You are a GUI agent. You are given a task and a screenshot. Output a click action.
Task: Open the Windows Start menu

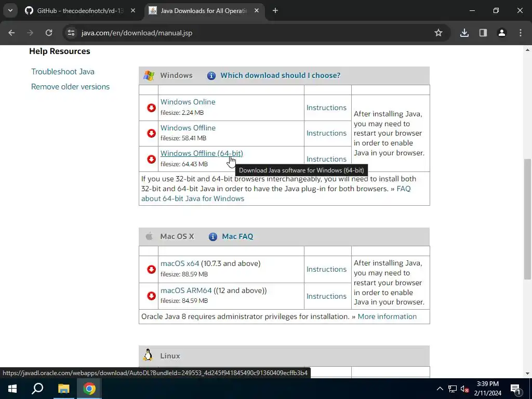12,389
